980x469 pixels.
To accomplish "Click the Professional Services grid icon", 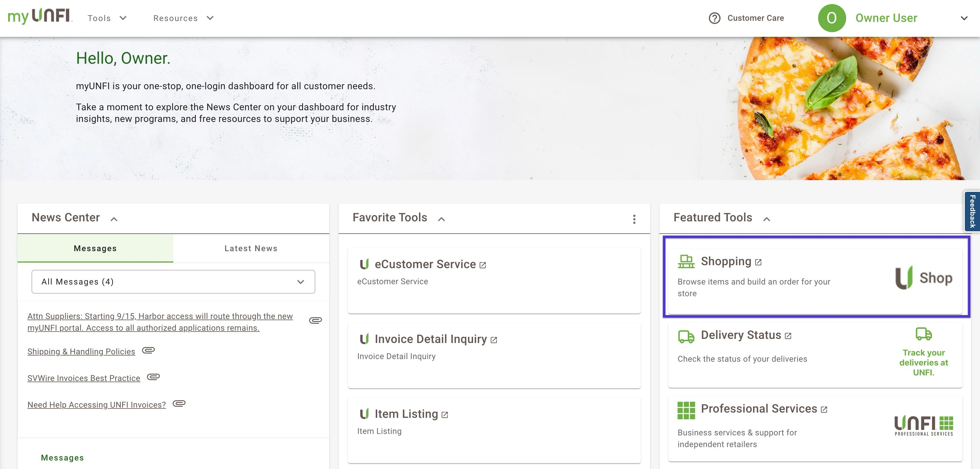I will coord(686,411).
